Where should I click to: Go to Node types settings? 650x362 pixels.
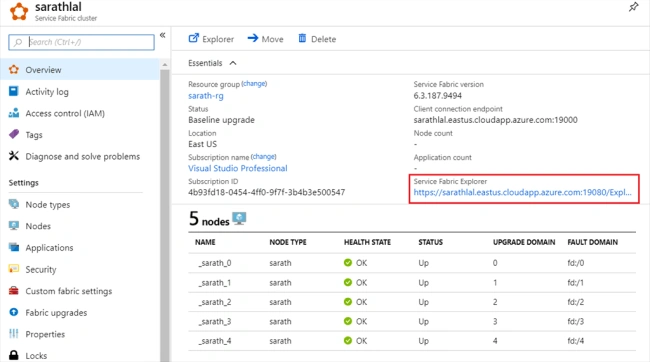tap(48, 204)
